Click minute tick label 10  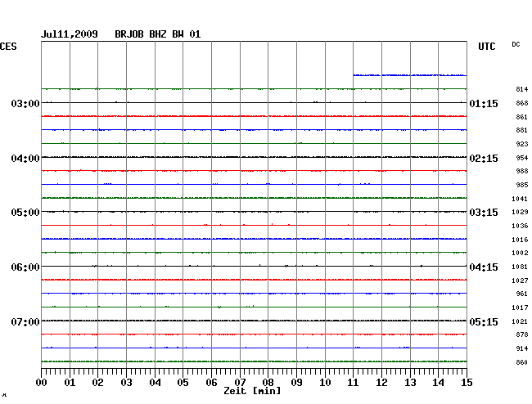pyautogui.click(x=325, y=383)
